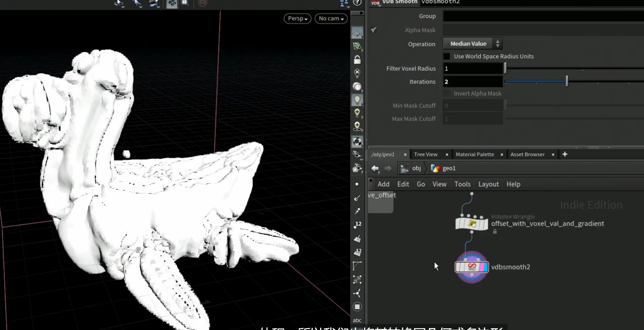The image size is (644, 330).
Task: Toggle vdbsmooth2 blue display flag
Action: pyautogui.click(x=486, y=267)
